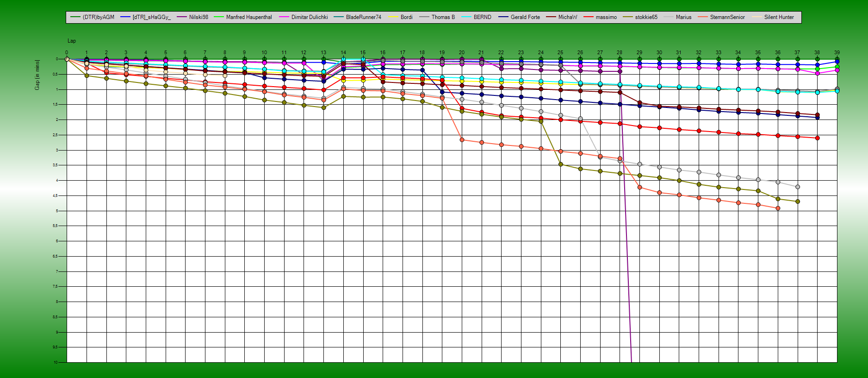Image resolution: width=868 pixels, height=378 pixels.
Task: Click StemannSenior orange data point at lap 29
Action: (639, 187)
